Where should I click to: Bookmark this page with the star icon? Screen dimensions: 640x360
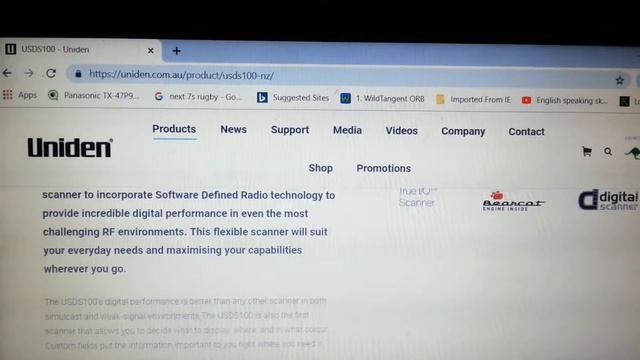[x=620, y=80]
